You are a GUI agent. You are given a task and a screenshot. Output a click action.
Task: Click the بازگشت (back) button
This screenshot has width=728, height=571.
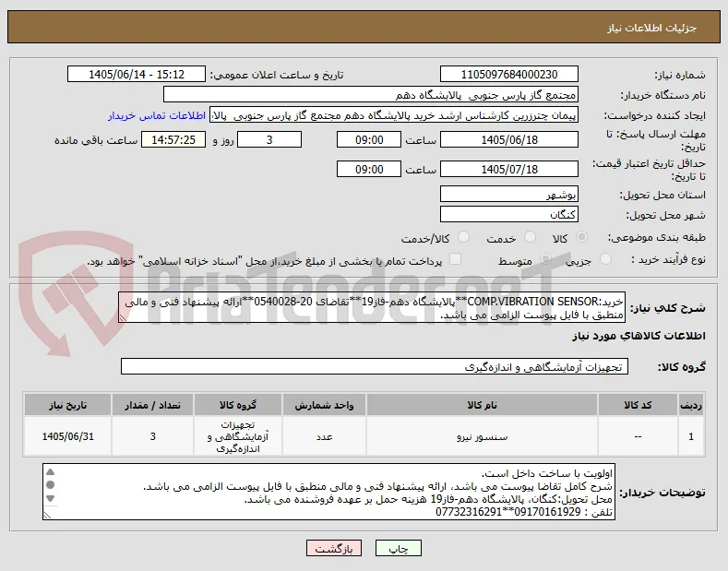pyautogui.click(x=334, y=548)
